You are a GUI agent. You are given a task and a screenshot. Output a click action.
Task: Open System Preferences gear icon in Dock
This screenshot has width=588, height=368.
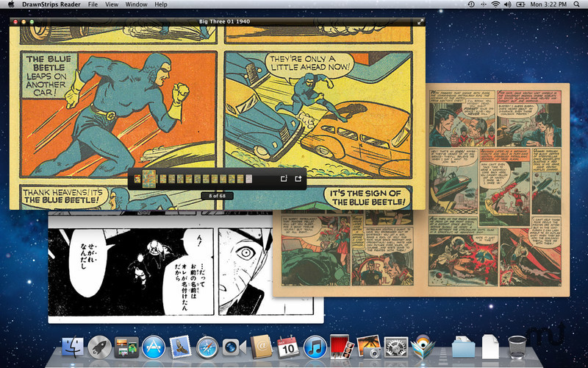(x=396, y=347)
